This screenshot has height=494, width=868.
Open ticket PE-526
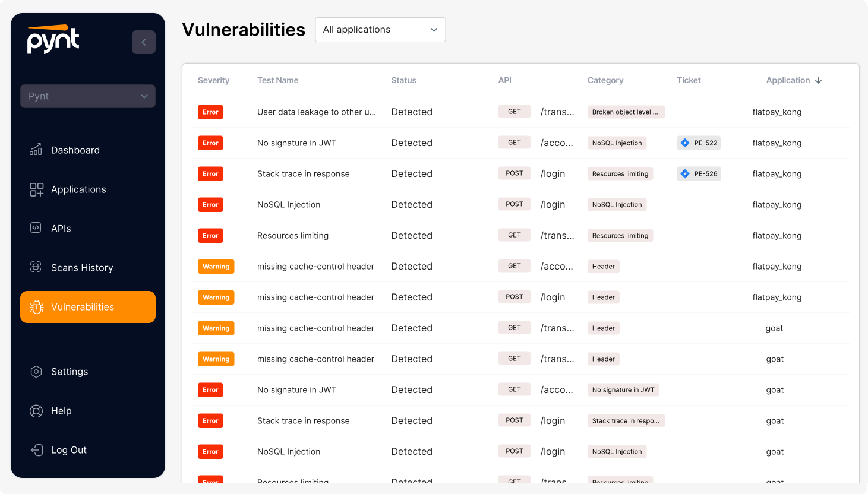click(x=699, y=173)
